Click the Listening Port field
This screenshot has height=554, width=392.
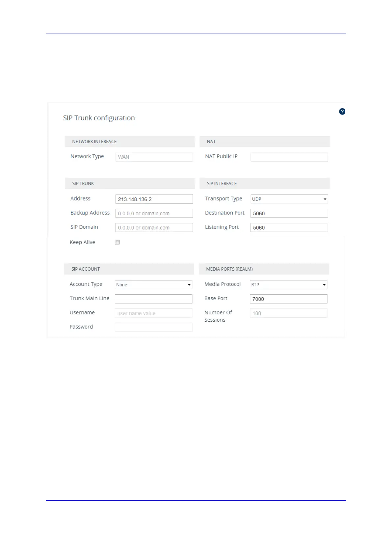click(289, 227)
